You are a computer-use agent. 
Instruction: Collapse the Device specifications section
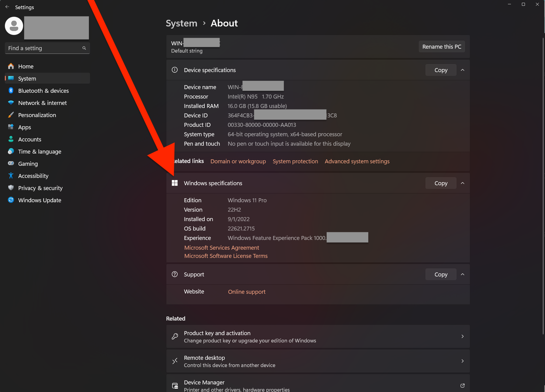[x=463, y=70]
